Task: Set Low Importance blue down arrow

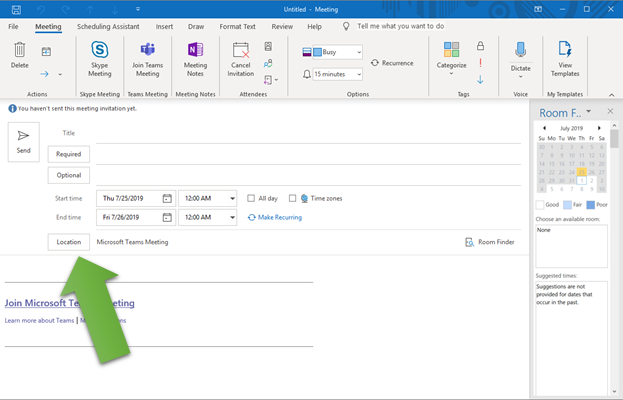Action: click(x=480, y=80)
